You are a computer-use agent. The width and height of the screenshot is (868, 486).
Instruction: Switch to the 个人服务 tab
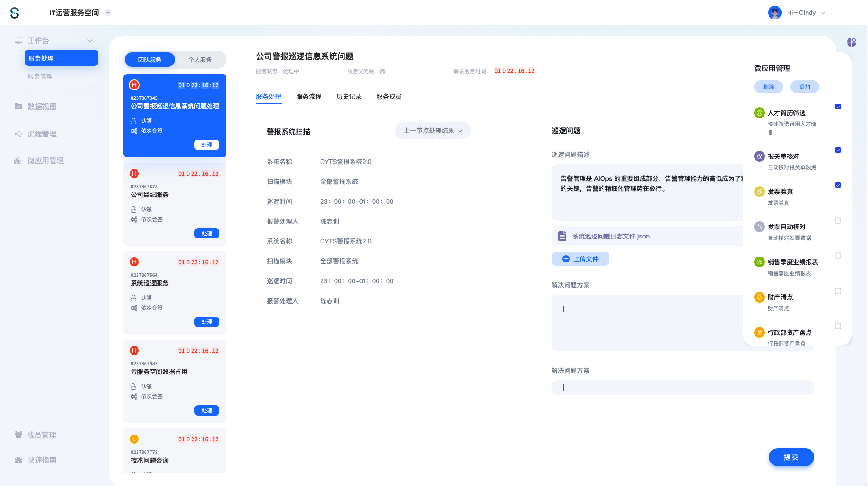pyautogui.click(x=200, y=60)
